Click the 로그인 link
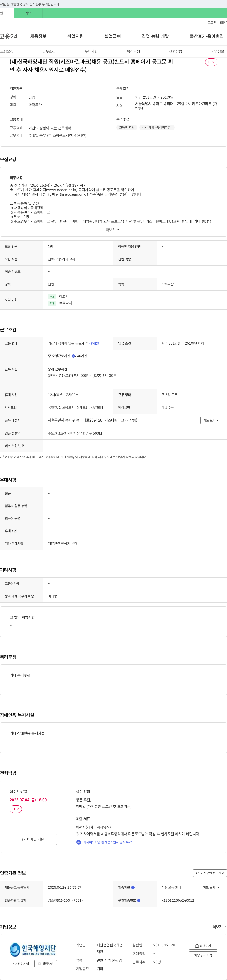Viewport: 227px width, 980px height. click(x=212, y=23)
